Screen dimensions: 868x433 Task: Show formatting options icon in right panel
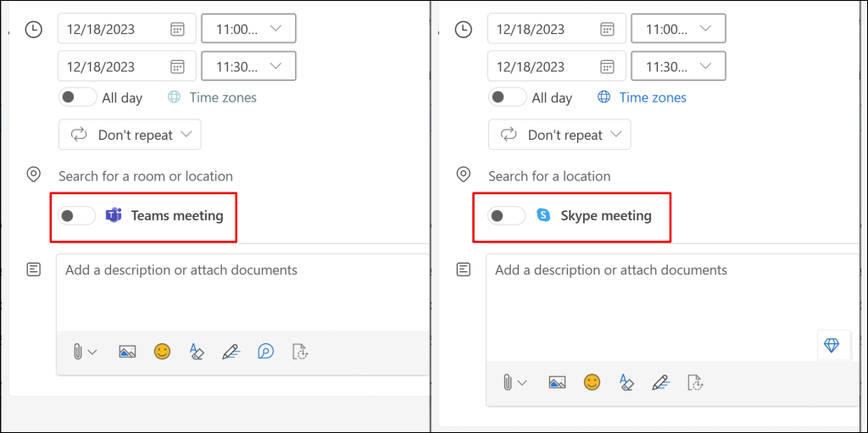coord(626,383)
